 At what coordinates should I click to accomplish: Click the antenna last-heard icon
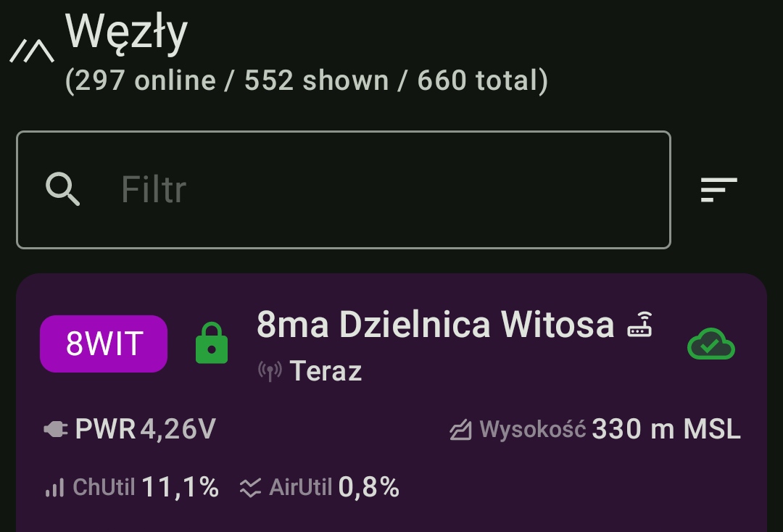tap(270, 372)
